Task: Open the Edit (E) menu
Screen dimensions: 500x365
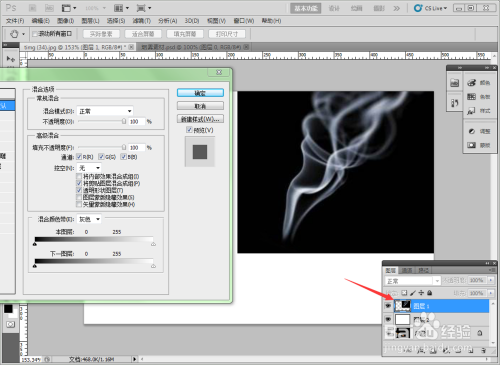Action: (x=40, y=21)
